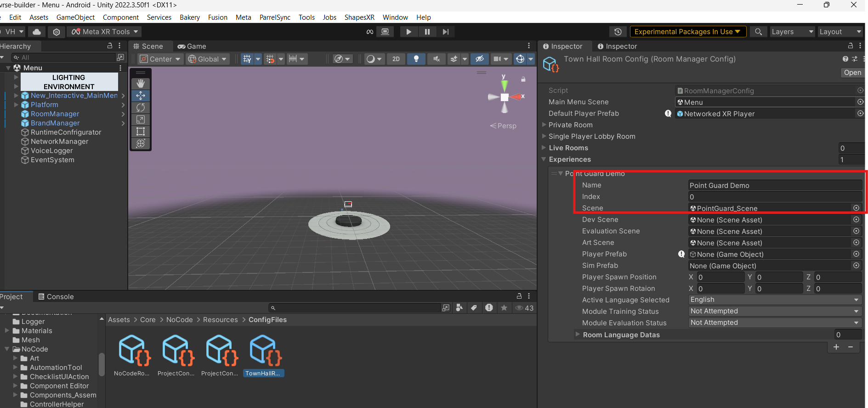This screenshot has height=408, width=868.
Task: Click the cloud services icon
Action: click(x=37, y=32)
